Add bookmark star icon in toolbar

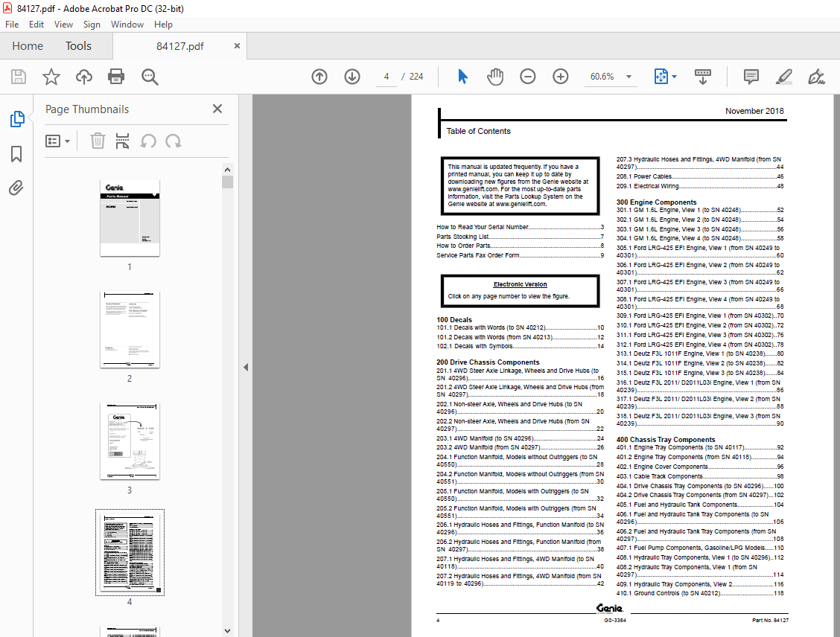click(51, 77)
